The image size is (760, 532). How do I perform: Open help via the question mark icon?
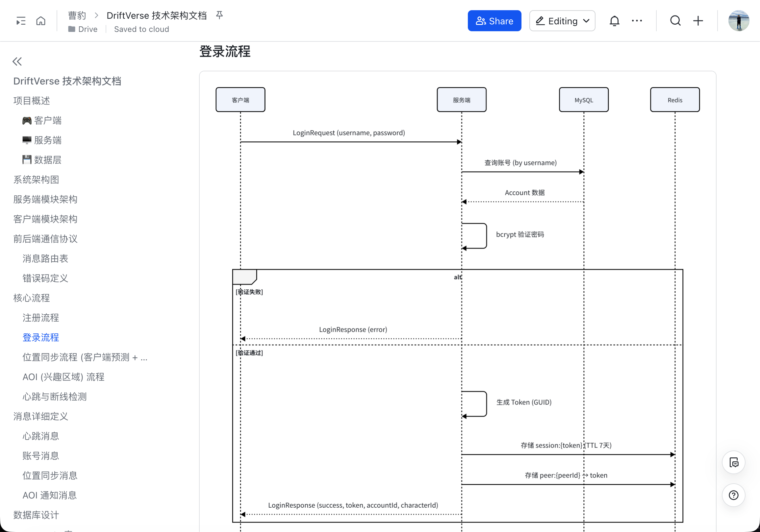coord(734,495)
